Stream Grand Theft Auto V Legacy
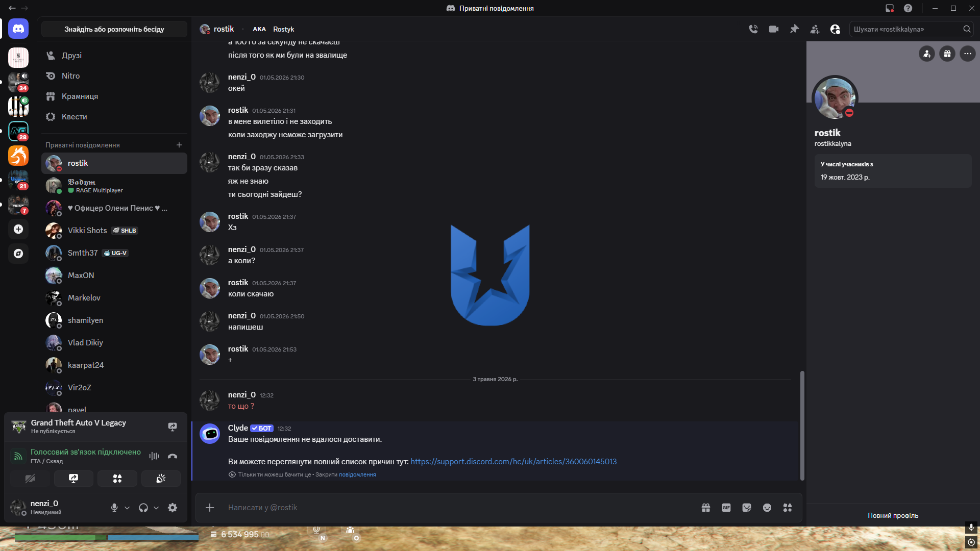Viewport: 980px width, 551px height. point(173,427)
